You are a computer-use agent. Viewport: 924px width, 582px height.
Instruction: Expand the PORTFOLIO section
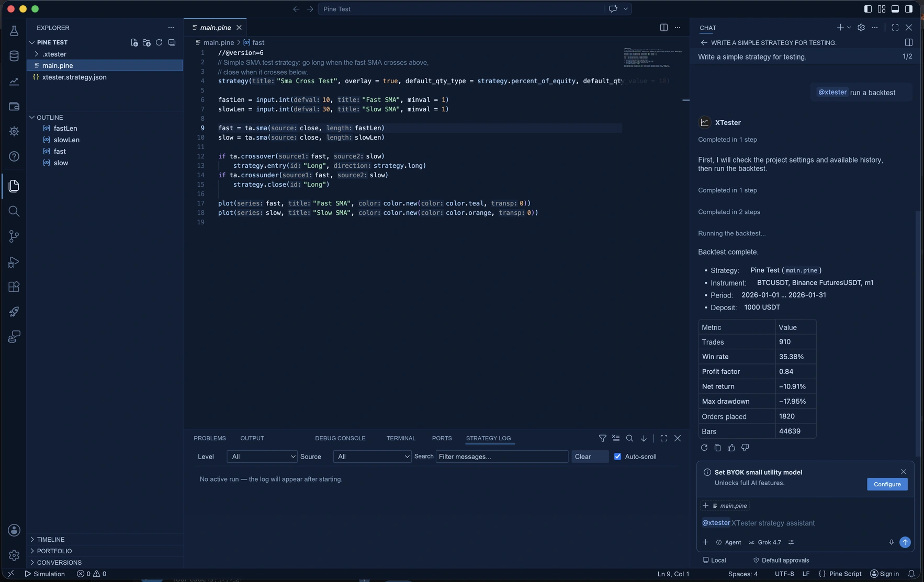tap(105, 551)
